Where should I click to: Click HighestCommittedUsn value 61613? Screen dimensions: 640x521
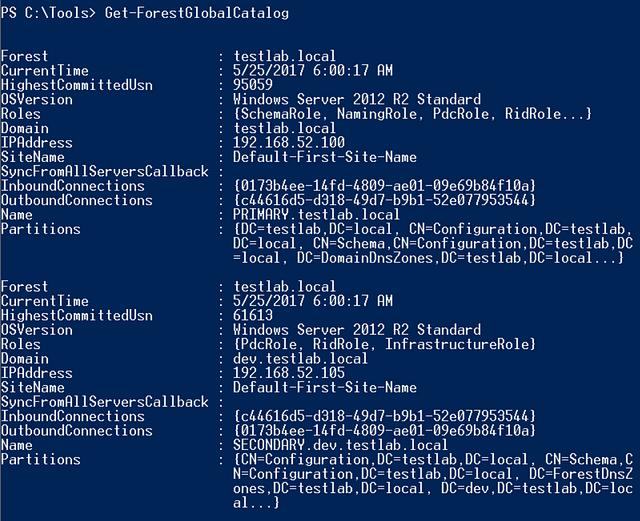(x=253, y=315)
